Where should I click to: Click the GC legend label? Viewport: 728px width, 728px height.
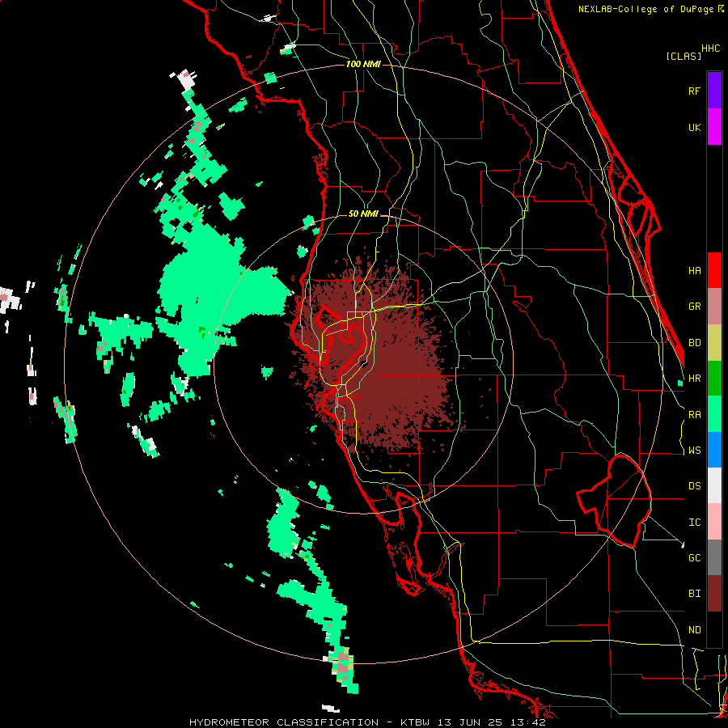click(x=694, y=558)
